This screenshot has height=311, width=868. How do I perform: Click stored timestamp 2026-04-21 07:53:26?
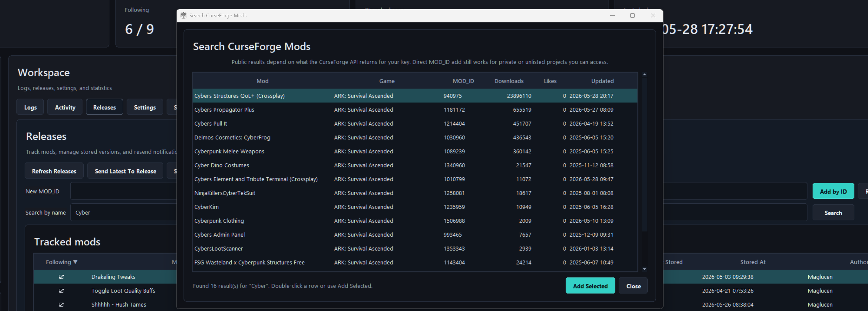(x=728, y=290)
